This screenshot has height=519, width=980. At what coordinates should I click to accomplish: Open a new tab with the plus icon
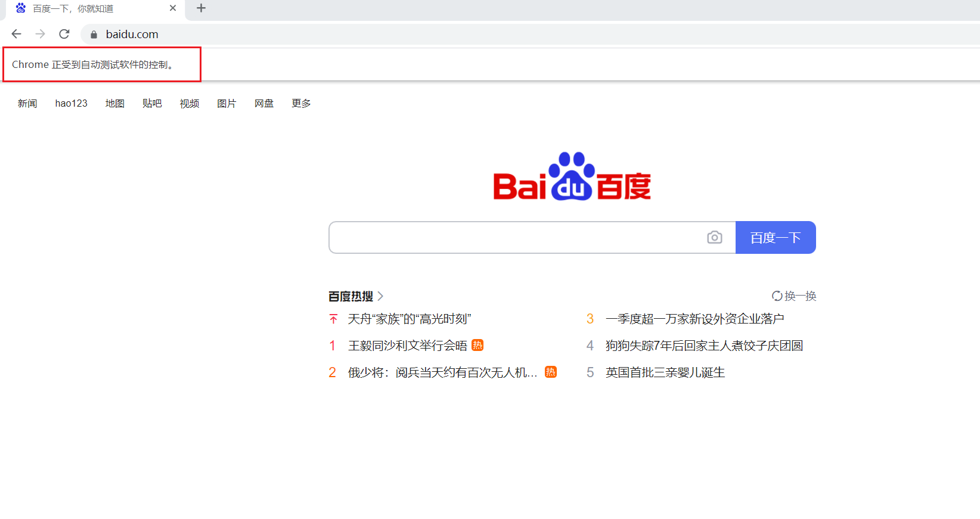tap(201, 8)
